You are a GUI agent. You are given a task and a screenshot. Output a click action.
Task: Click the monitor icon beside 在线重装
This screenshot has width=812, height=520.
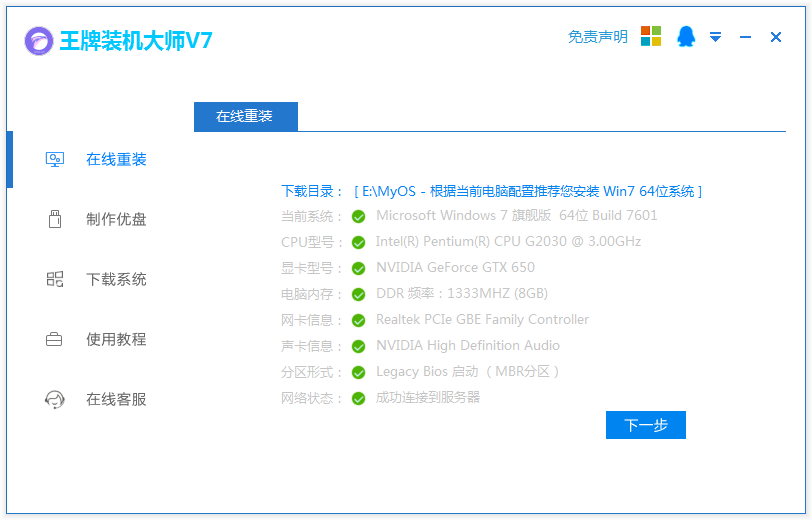pyautogui.click(x=55, y=159)
